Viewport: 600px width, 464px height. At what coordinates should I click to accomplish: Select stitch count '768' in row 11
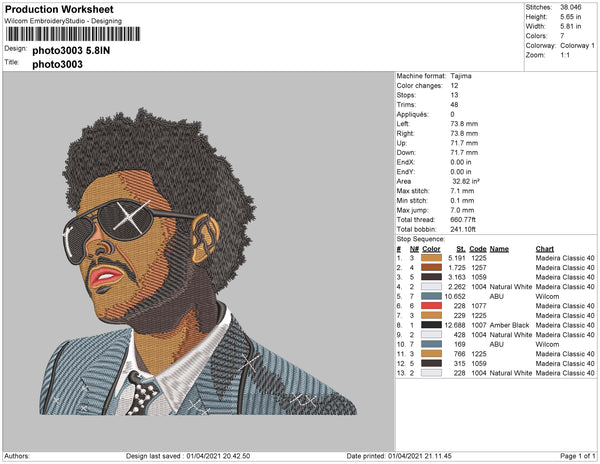click(x=460, y=353)
